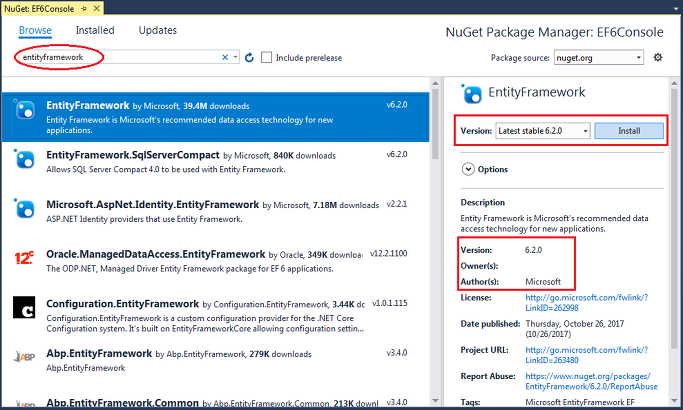Click the refresh search results icon
The height and width of the screenshot is (410, 683).
[249, 58]
